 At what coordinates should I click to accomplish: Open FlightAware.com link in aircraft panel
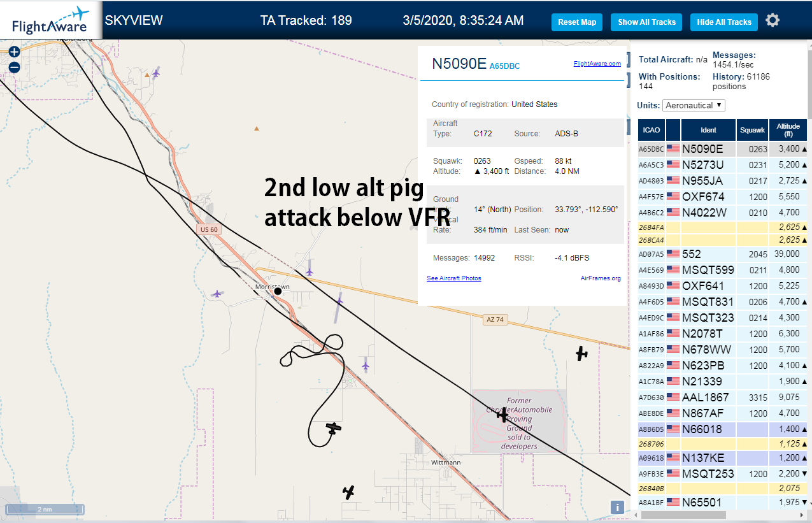(597, 64)
